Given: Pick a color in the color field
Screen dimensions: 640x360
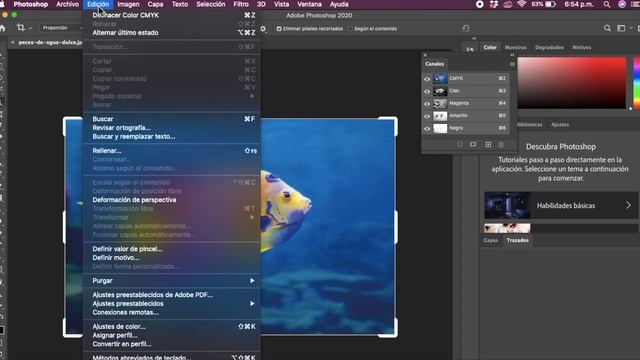Looking at the screenshot, I should [571, 83].
